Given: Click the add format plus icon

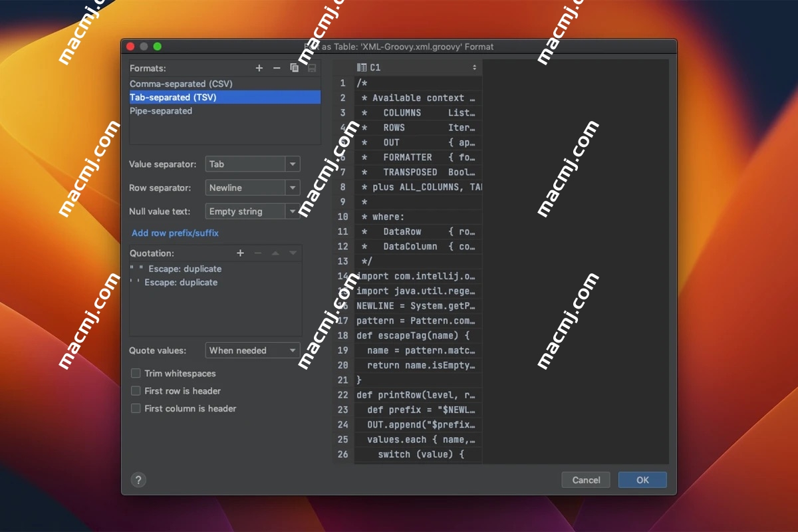Looking at the screenshot, I should click(259, 67).
